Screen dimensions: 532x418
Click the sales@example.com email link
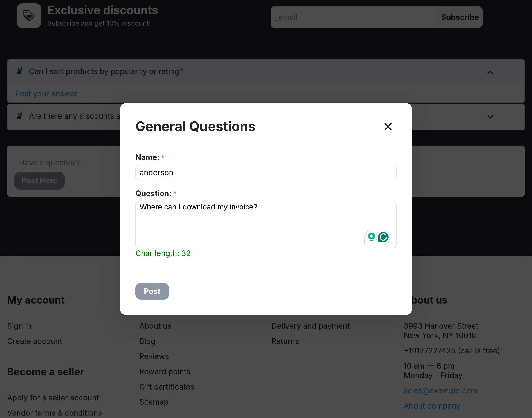coord(441,391)
